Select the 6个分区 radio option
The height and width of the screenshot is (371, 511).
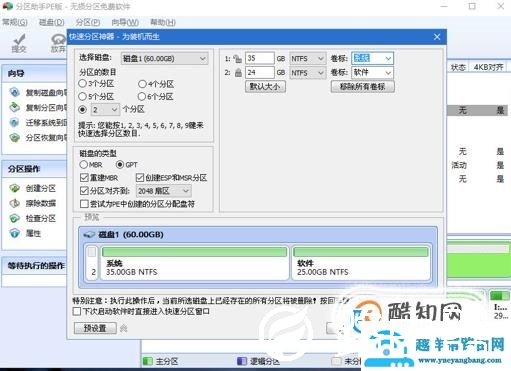[142, 97]
